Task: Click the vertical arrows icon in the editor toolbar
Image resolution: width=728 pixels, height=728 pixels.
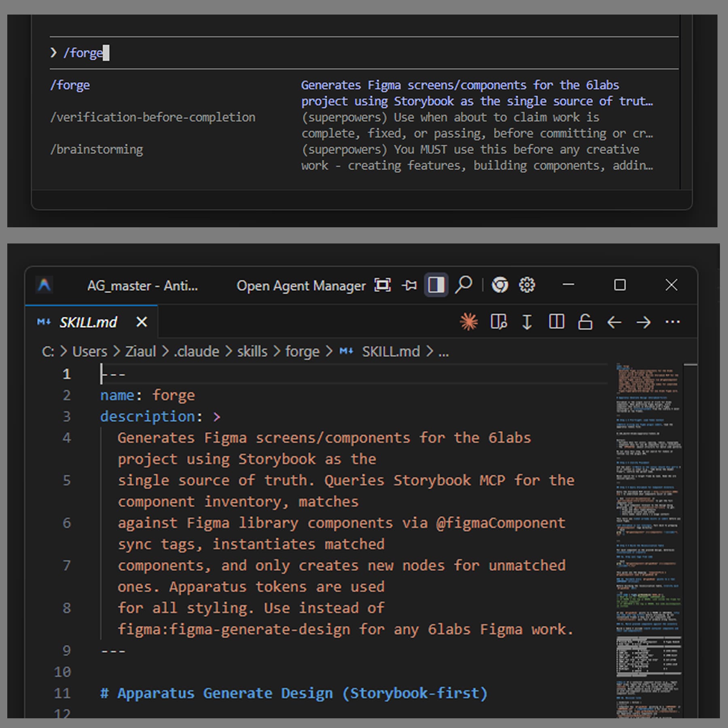Action: pyautogui.click(x=527, y=322)
